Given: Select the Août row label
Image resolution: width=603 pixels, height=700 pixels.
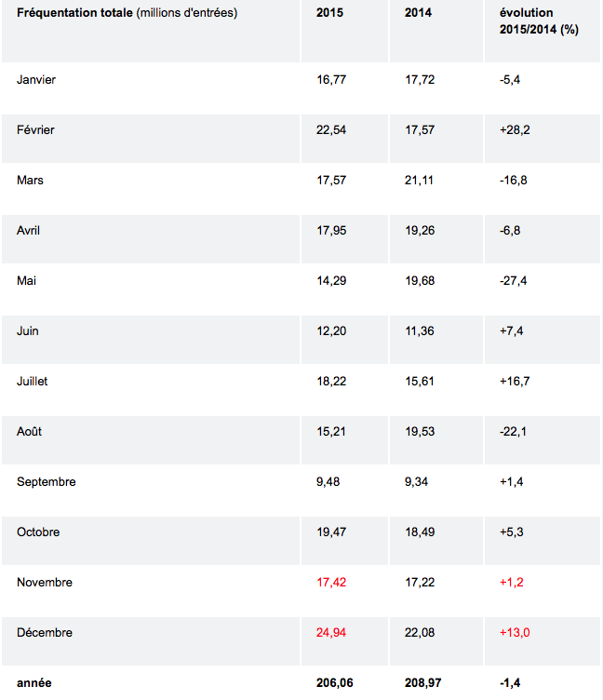Looking at the screenshot, I should pos(30,432).
